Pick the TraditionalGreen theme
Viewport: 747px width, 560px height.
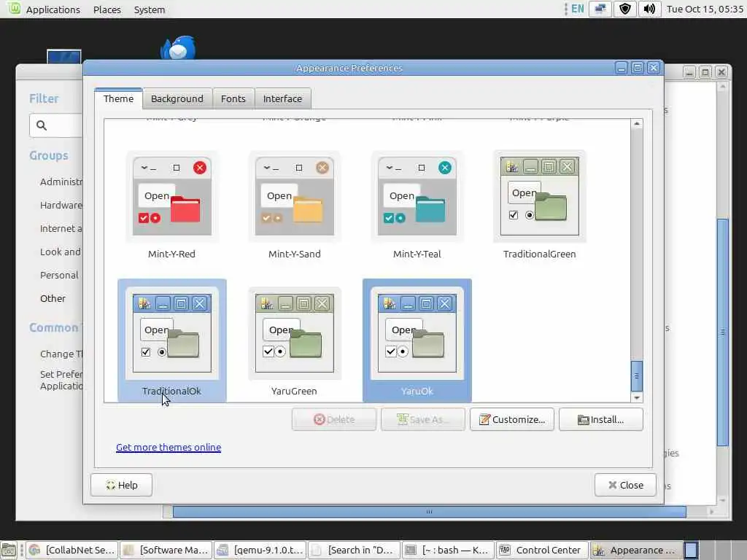[539, 197]
